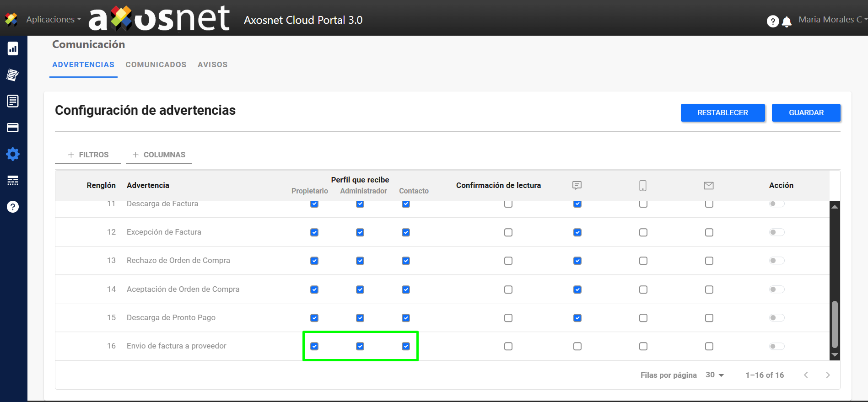868x402 pixels.
Task: Open the Aplicaciones dropdown menu
Action: (53, 20)
